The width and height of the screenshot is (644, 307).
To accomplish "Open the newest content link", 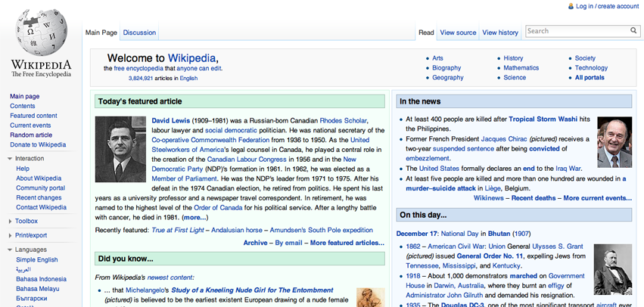I will click(170, 278).
